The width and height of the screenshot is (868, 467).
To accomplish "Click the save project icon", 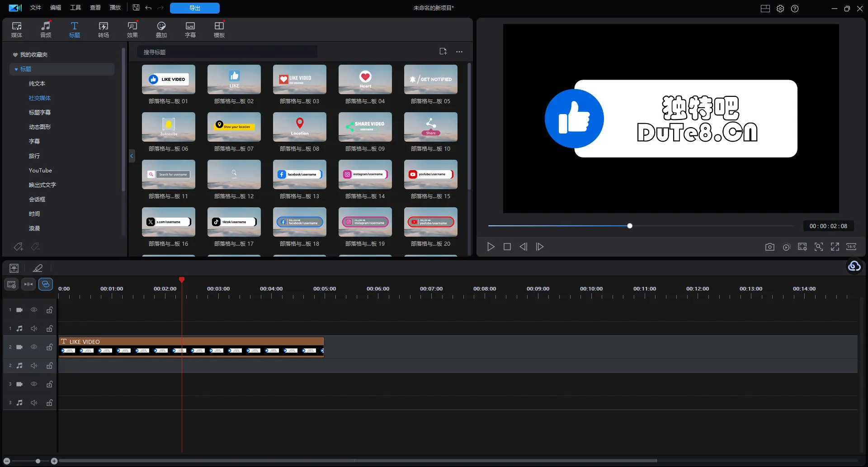I will [x=136, y=8].
